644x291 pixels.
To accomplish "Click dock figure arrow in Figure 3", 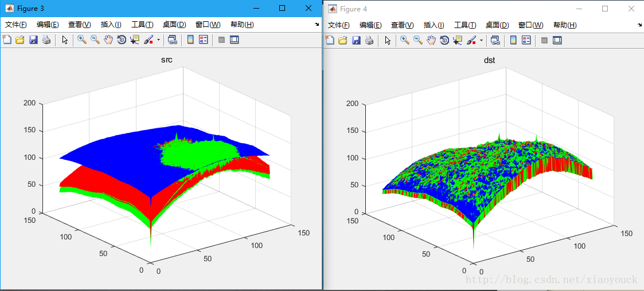I will click(317, 25).
